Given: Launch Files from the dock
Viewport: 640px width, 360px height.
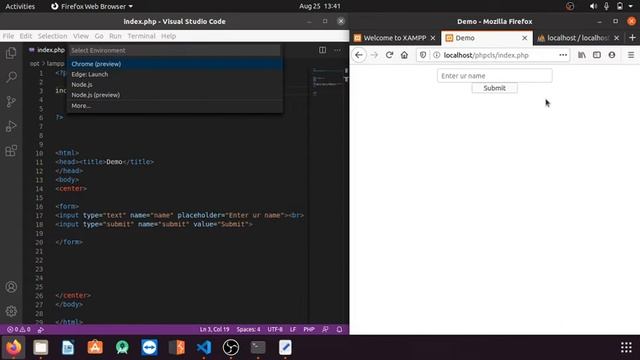Looking at the screenshot, I should click(40, 347).
